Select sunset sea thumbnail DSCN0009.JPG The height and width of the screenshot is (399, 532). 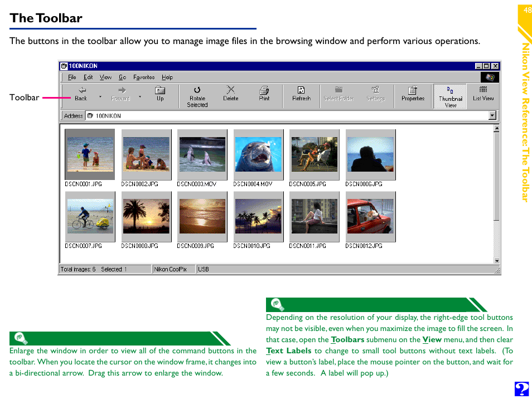tap(202, 216)
